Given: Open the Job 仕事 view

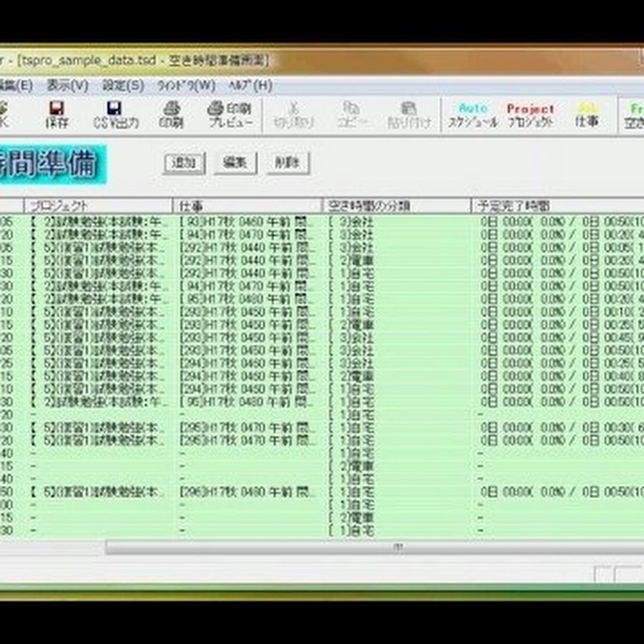Looking at the screenshot, I should click(x=587, y=114).
